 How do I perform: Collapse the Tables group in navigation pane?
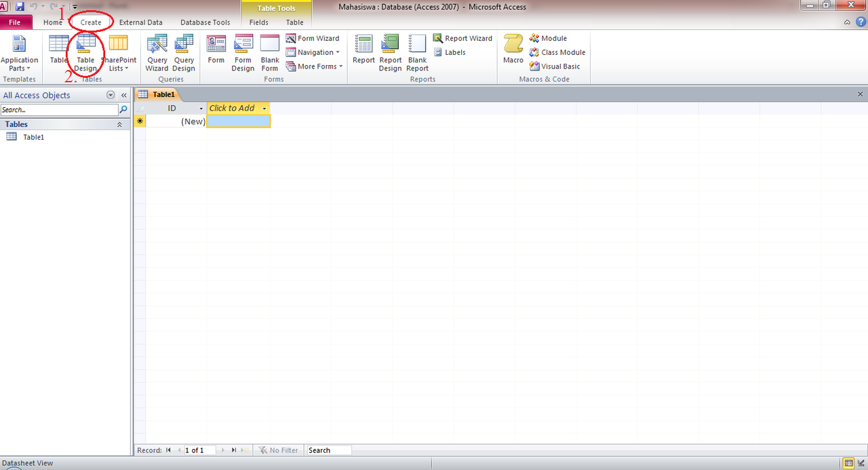[x=119, y=125]
